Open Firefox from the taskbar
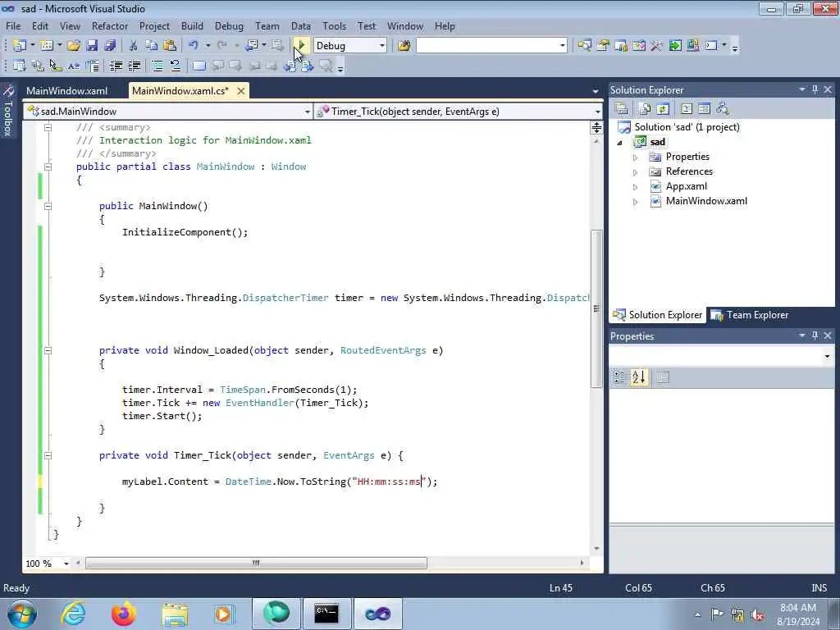This screenshot has width=840, height=630. point(123,614)
